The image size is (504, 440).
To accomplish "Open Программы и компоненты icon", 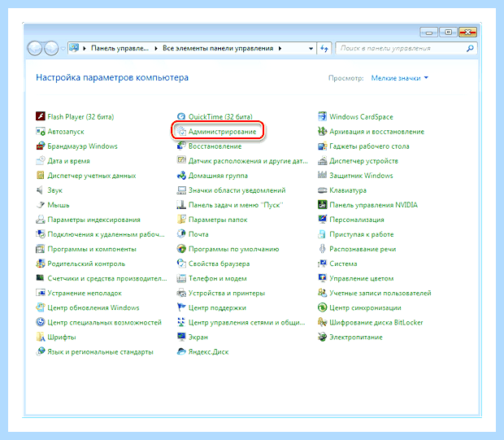I will pos(40,249).
